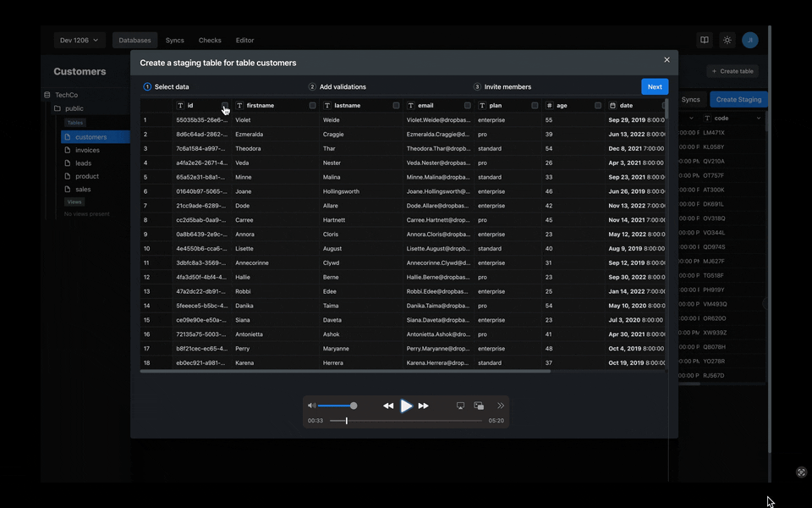Toggle the light/dark theme sun icon
This screenshot has height=508, width=812.
tap(727, 40)
